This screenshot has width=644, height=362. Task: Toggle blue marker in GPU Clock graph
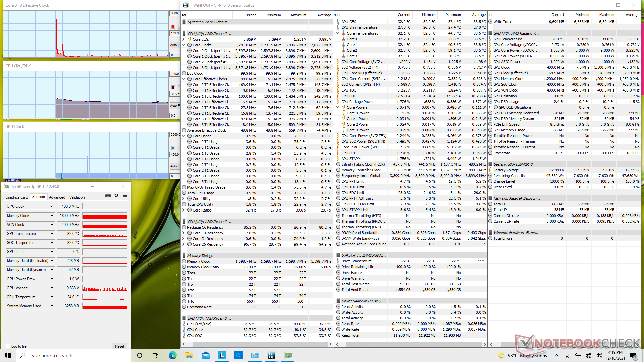[x=173, y=148]
